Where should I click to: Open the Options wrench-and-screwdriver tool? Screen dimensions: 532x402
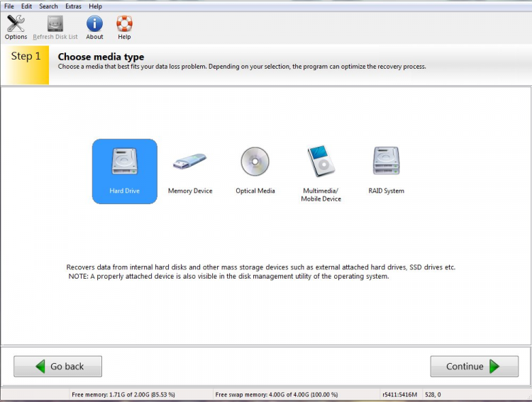(x=16, y=28)
